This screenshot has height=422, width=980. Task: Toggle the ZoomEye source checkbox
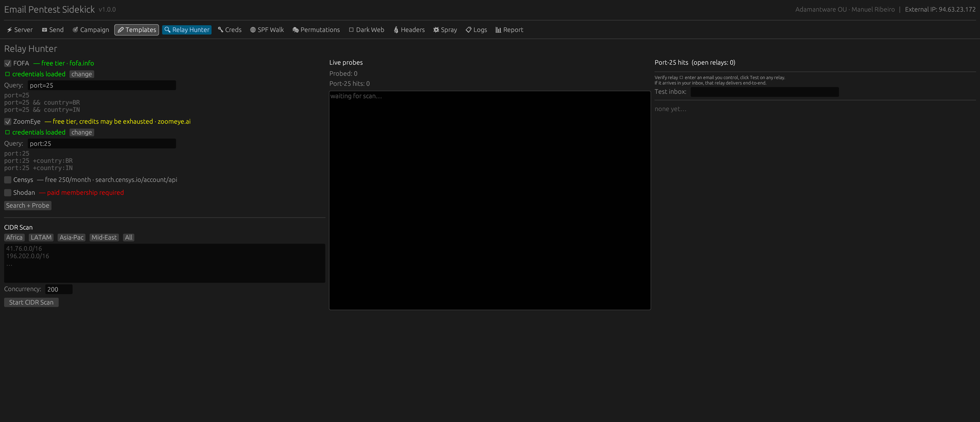(x=8, y=122)
